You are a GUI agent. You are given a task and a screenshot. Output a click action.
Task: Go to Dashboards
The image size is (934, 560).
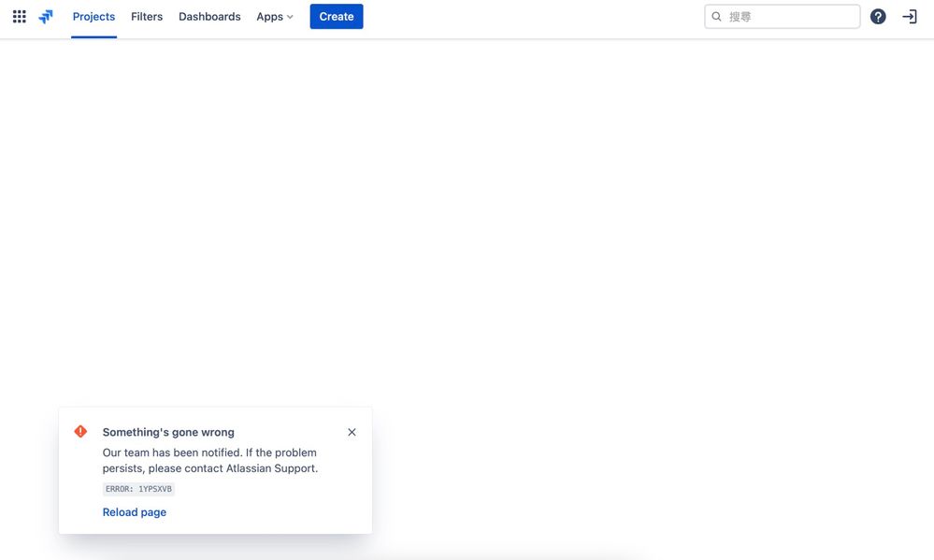click(x=209, y=17)
